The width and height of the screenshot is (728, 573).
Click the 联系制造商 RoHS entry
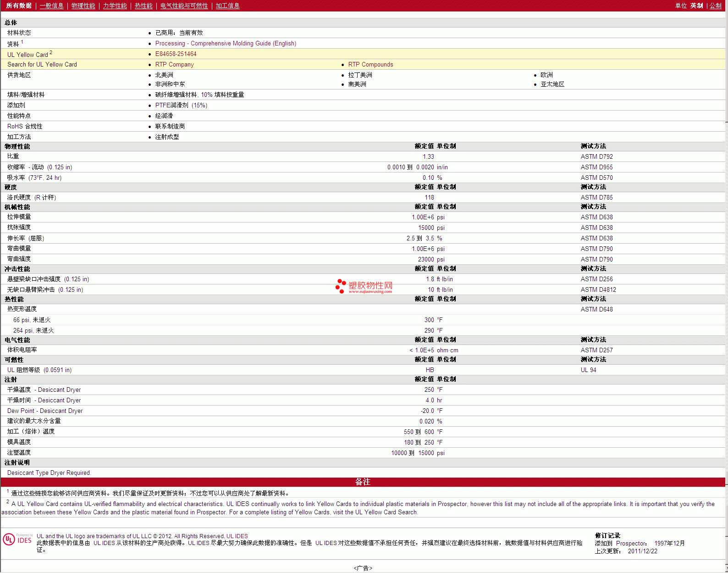pyautogui.click(x=170, y=126)
